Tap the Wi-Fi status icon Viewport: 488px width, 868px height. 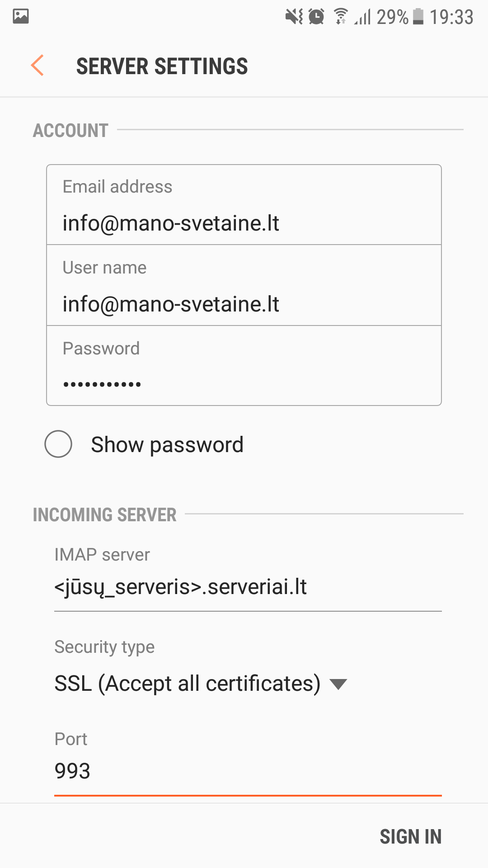pos(341,16)
